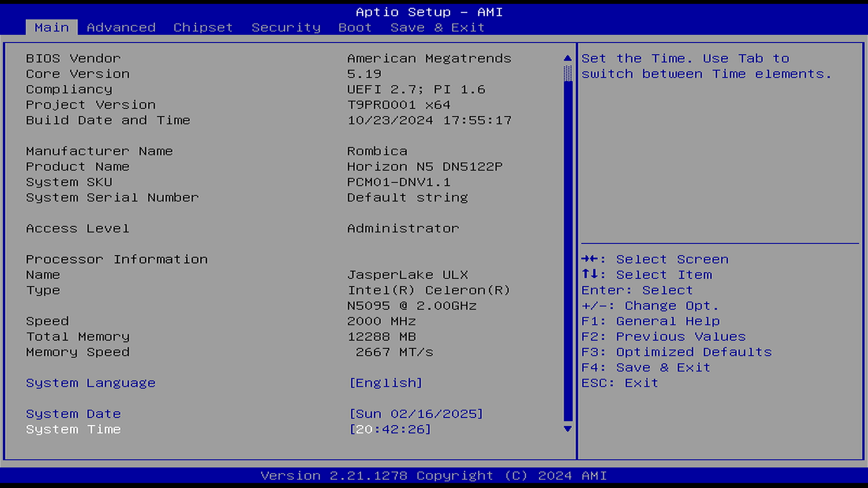The width and height of the screenshot is (868, 488).
Task: Click the Compliancy label
Action: (69, 89)
